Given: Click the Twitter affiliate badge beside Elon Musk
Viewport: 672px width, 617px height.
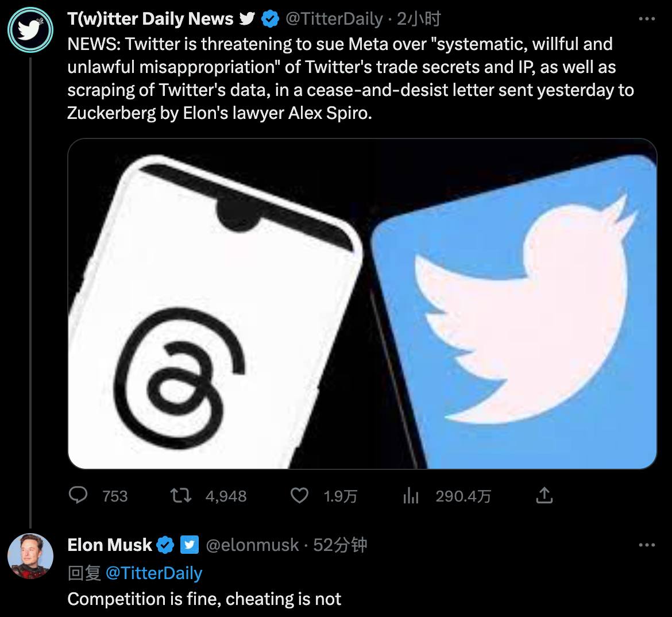Looking at the screenshot, I should [x=190, y=545].
